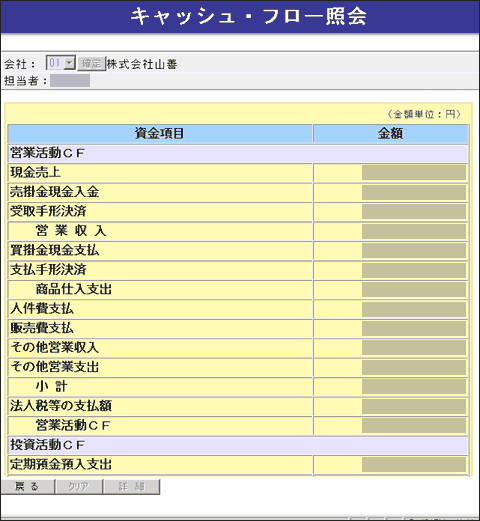Select the 法人税等の支払額 row
480x521 pixels.
coord(238,406)
